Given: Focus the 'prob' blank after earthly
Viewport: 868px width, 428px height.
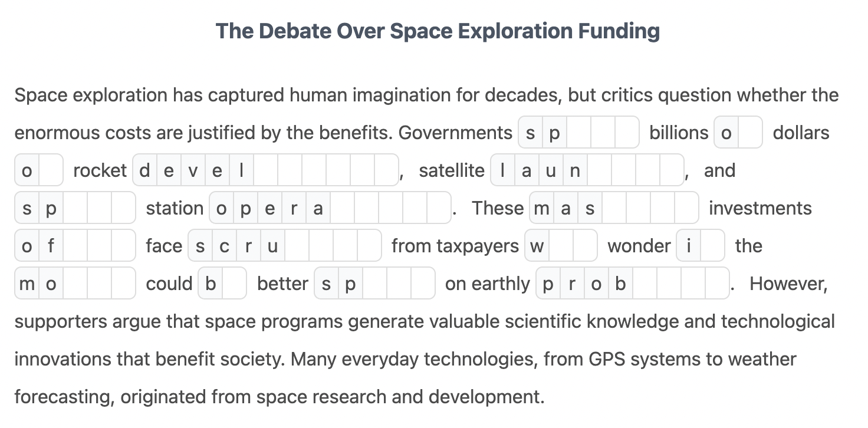Looking at the screenshot, I should tap(633, 284).
